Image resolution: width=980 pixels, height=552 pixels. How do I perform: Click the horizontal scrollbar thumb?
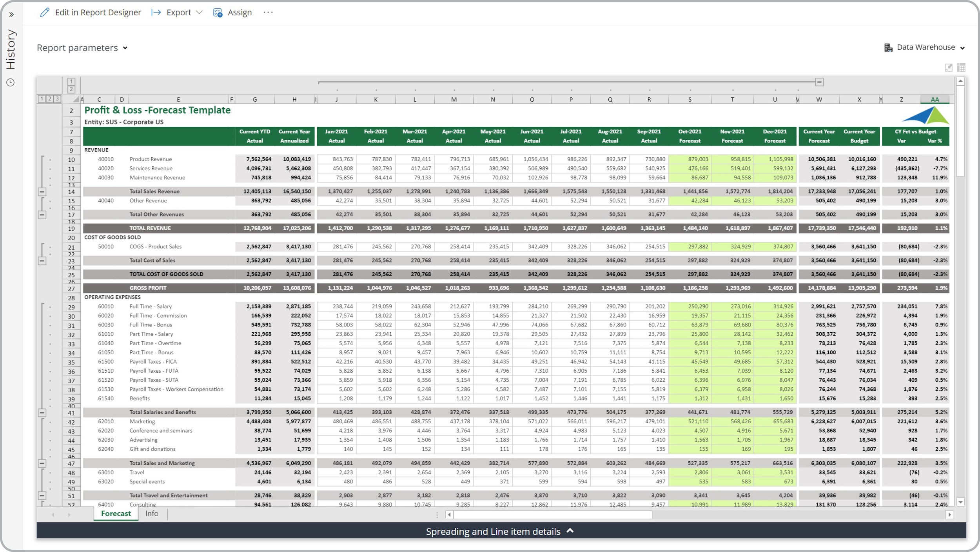click(553, 514)
